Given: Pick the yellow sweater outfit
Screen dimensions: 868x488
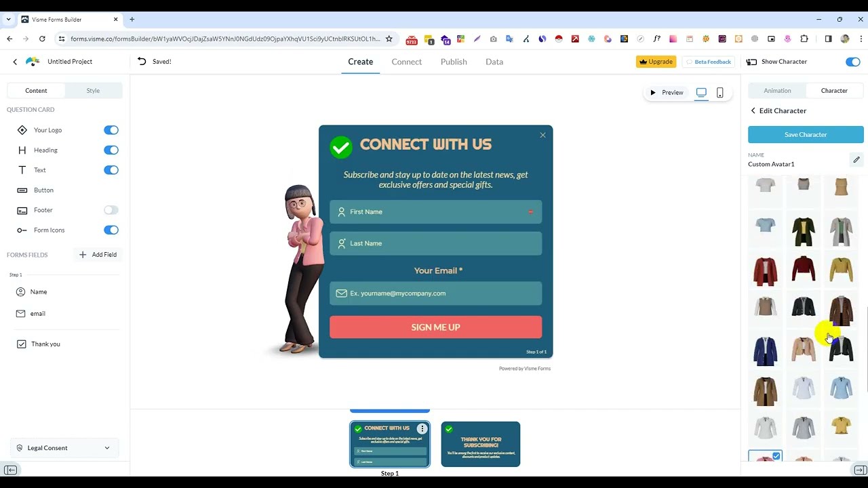Looking at the screenshot, I should coord(842,270).
